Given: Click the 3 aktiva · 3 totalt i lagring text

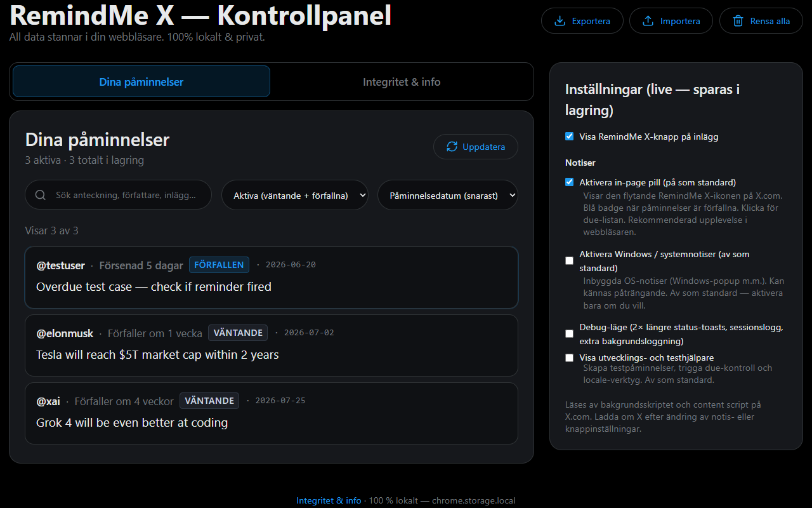Looking at the screenshot, I should [84, 160].
